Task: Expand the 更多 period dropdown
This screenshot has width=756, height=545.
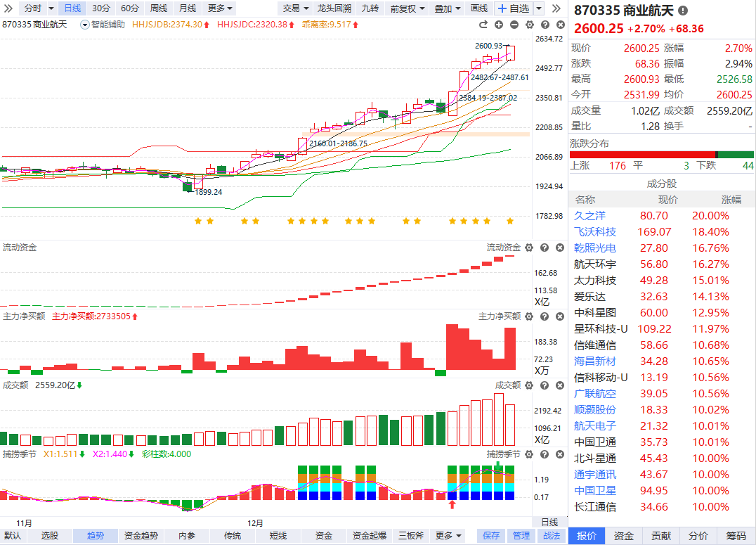Action: click(221, 8)
